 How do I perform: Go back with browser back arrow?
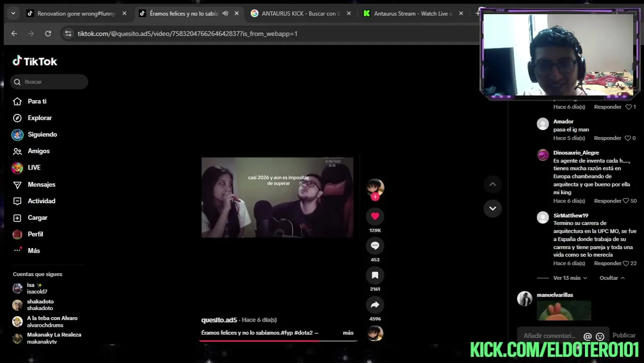tap(14, 34)
